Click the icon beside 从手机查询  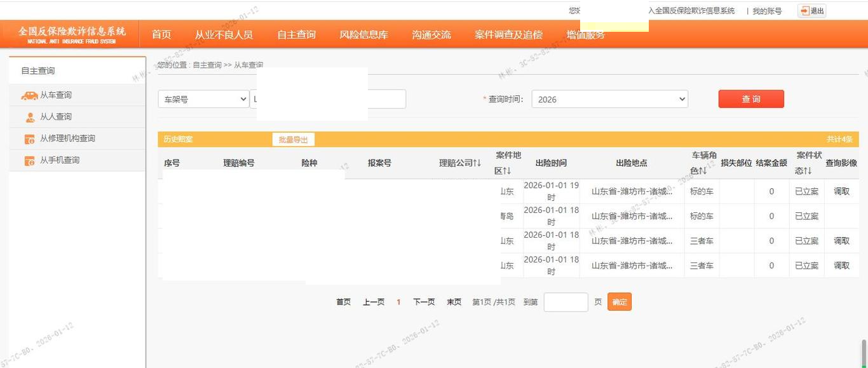(29, 161)
